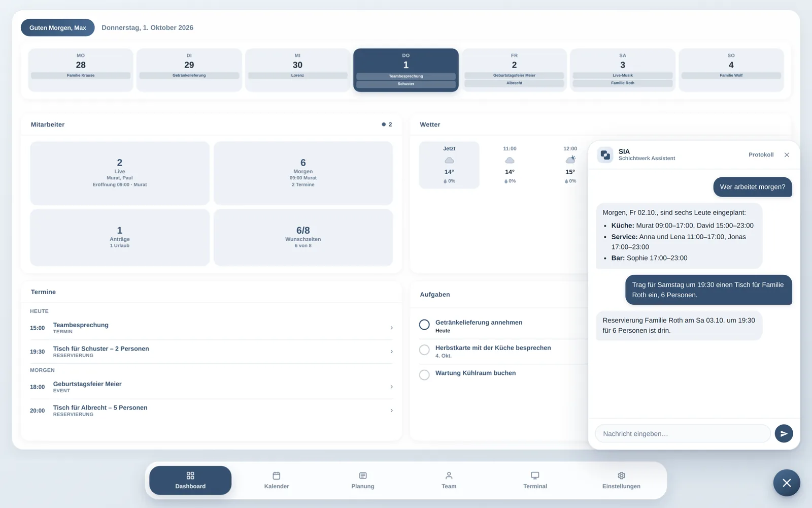Open Tisch für Albrecht row chevron

click(x=391, y=410)
